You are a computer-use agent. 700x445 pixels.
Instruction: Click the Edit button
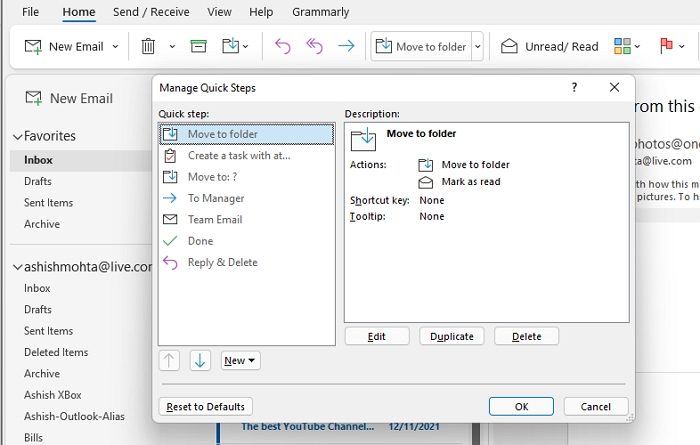click(x=377, y=337)
